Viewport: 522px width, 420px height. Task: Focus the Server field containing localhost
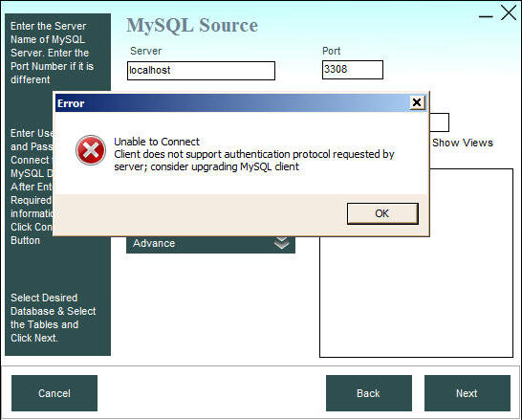click(201, 71)
